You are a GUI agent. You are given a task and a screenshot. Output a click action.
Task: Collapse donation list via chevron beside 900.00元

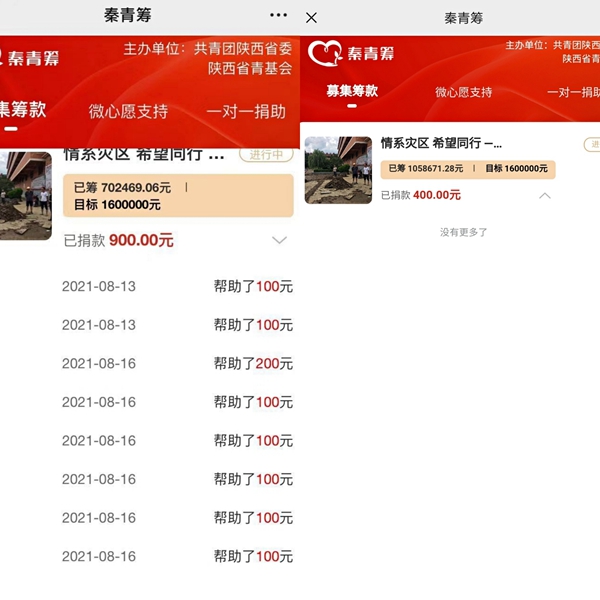279,240
